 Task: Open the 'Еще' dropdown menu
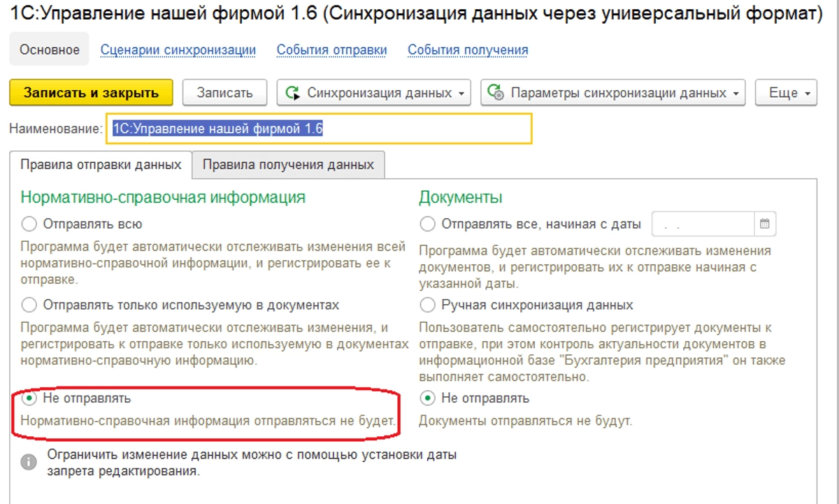coord(787,93)
